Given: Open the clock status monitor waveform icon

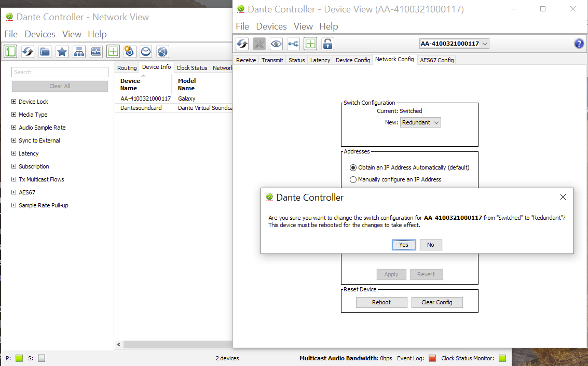Looking at the screenshot, I should click(x=97, y=51).
